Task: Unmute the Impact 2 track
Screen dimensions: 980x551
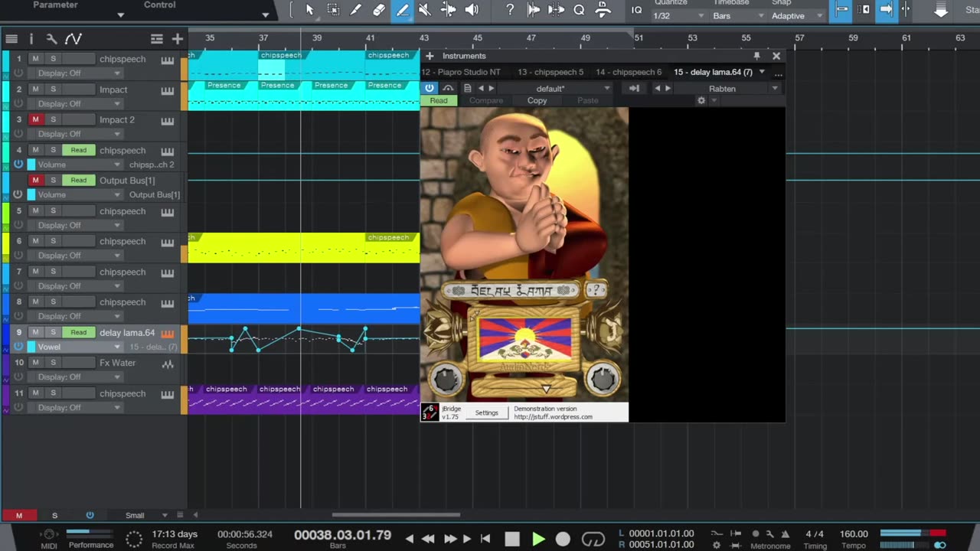Action: [35, 119]
